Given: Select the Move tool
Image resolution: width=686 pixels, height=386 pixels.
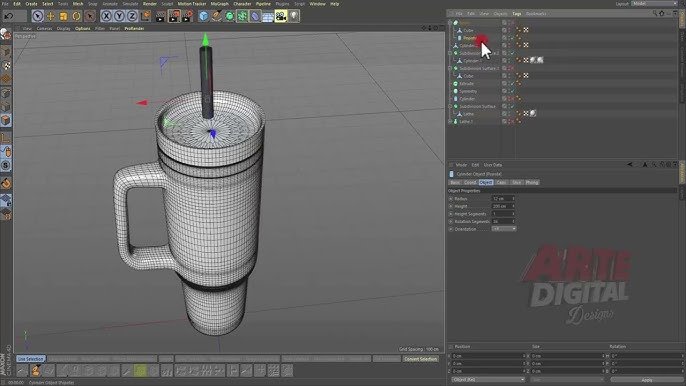Looking at the screenshot, I should coord(50,17).
